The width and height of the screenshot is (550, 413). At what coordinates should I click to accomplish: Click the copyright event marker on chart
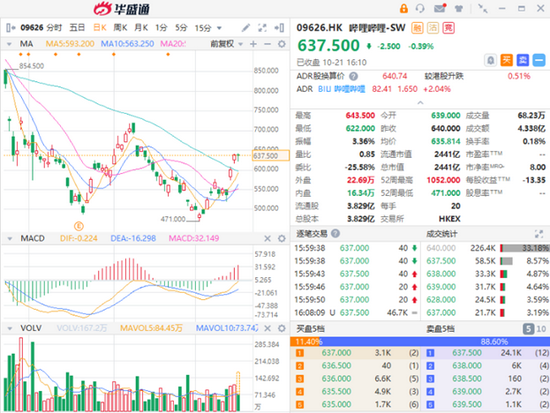[79, 226]
